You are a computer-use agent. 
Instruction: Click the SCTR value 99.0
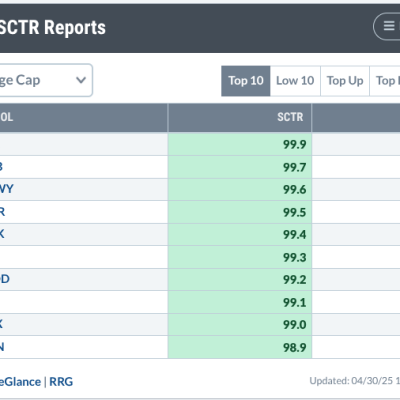pyautogui.click(x=295, y=325)
